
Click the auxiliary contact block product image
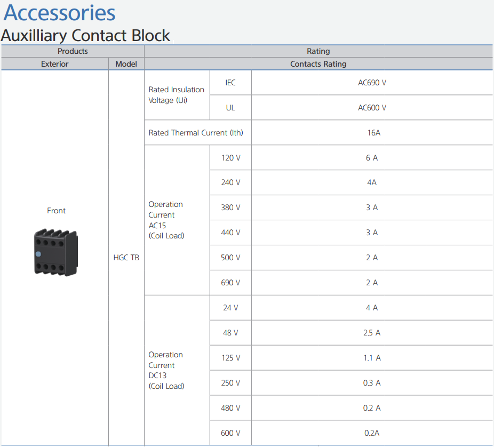click(x=56, y=252)
